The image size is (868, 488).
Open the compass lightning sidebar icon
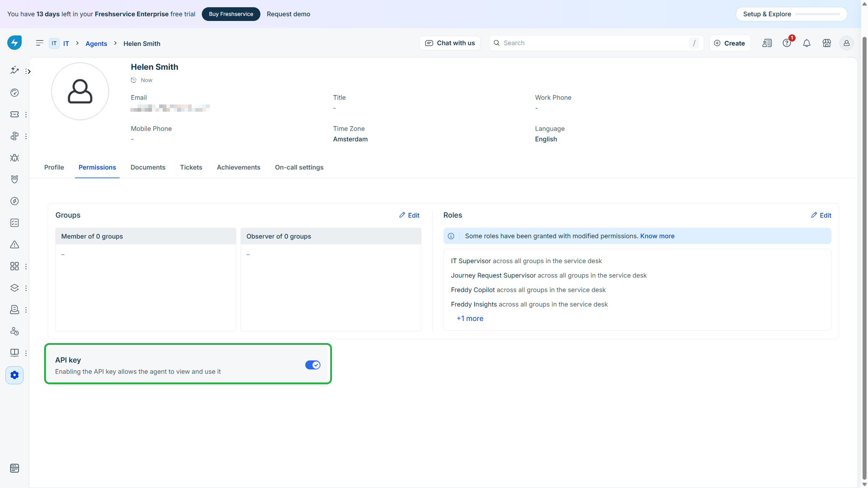(14, 201)
